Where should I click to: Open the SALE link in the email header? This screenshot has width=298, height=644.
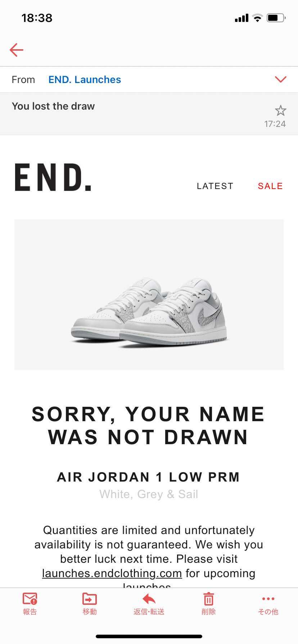click(270, 186)
